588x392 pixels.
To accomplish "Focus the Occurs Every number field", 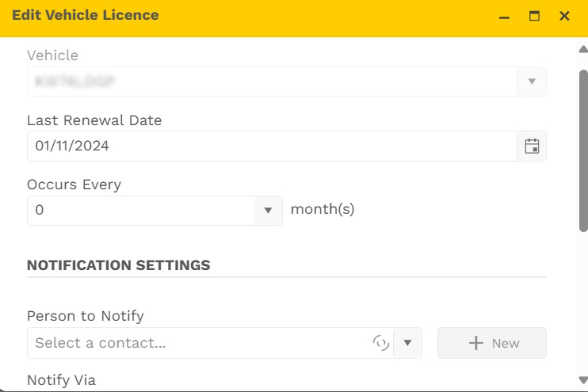I will point(140,210).
